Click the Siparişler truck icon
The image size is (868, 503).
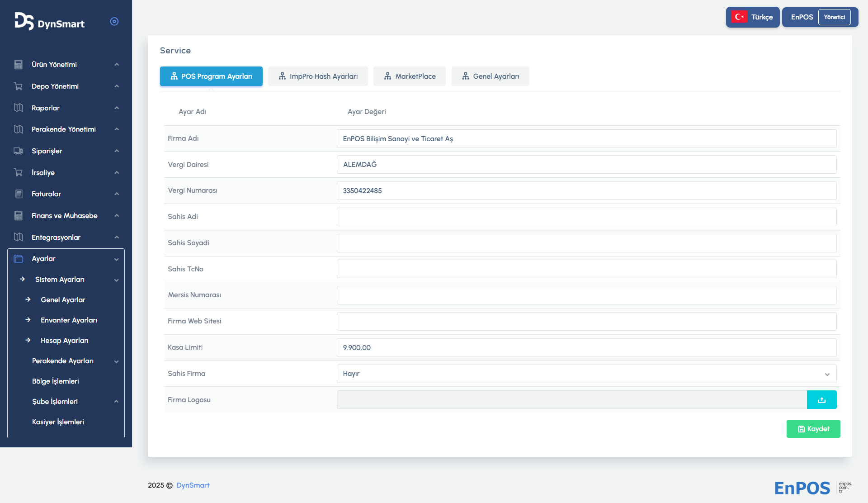pos(19,151)
